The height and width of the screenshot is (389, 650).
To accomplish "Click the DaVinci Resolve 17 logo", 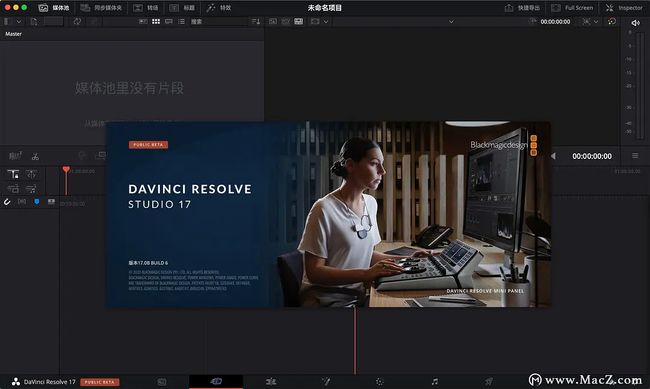I will (16, 382).
